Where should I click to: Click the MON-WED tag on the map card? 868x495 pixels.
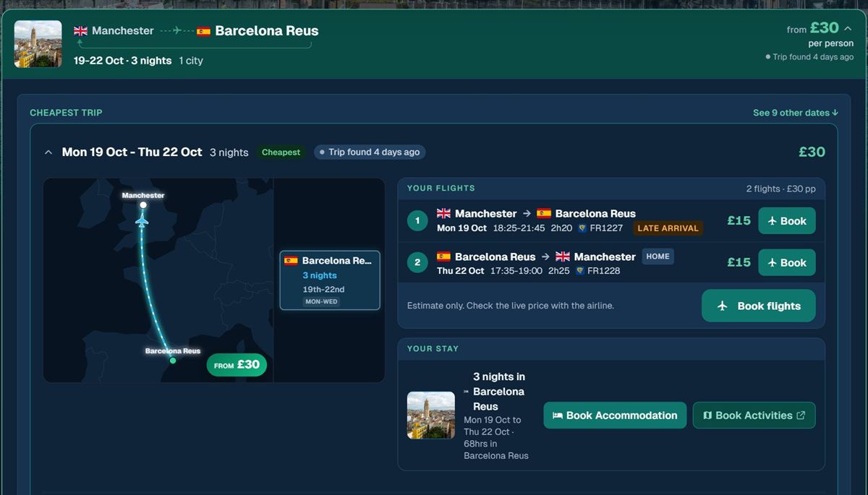click(x=321, y=301)
